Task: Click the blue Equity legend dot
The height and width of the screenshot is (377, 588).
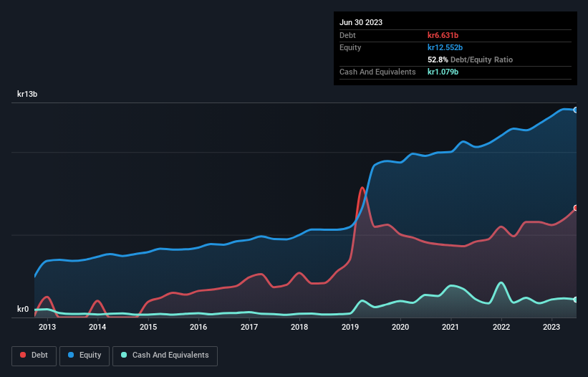Action: [x=71, y=355]
